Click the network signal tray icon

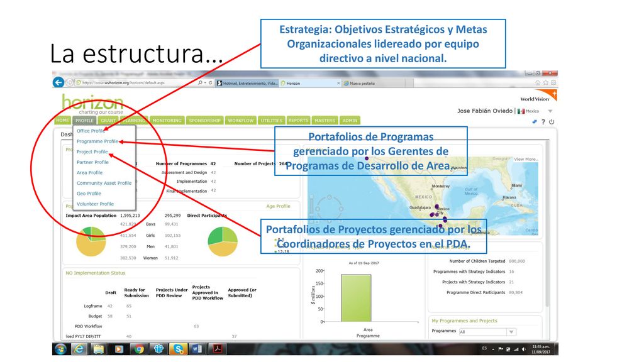coord(516,349)
